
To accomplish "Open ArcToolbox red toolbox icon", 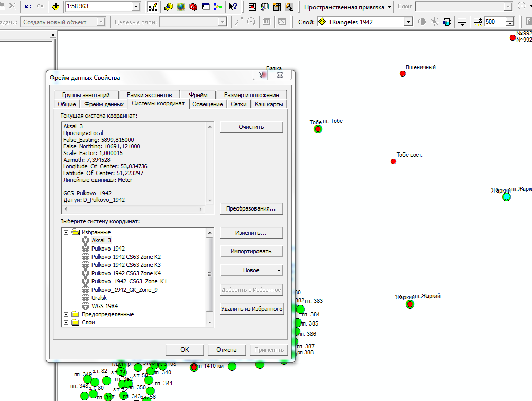I will click(x=193, y=7).
